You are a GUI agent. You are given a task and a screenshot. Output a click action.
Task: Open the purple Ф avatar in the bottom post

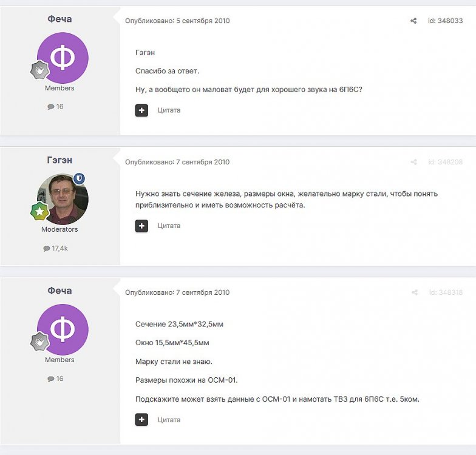(63, 329)
